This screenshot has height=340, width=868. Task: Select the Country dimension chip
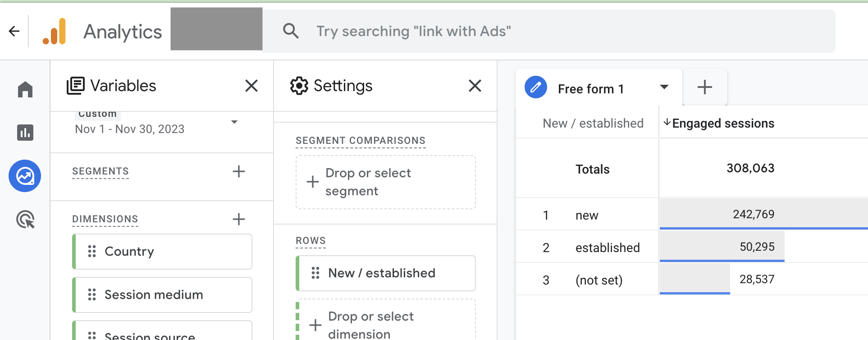pos(162,252)
